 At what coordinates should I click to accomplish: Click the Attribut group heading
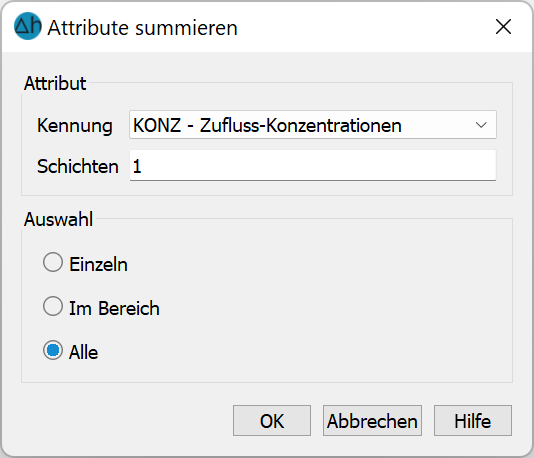(55, 83)
